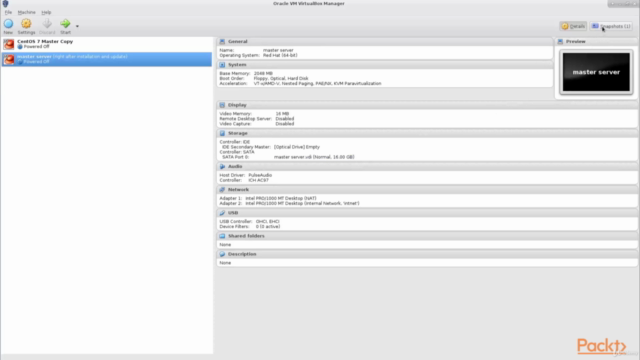Click Base Memory 2048 MB value
Viewport: 640px width, 360px height.
(x=263, y=73)
